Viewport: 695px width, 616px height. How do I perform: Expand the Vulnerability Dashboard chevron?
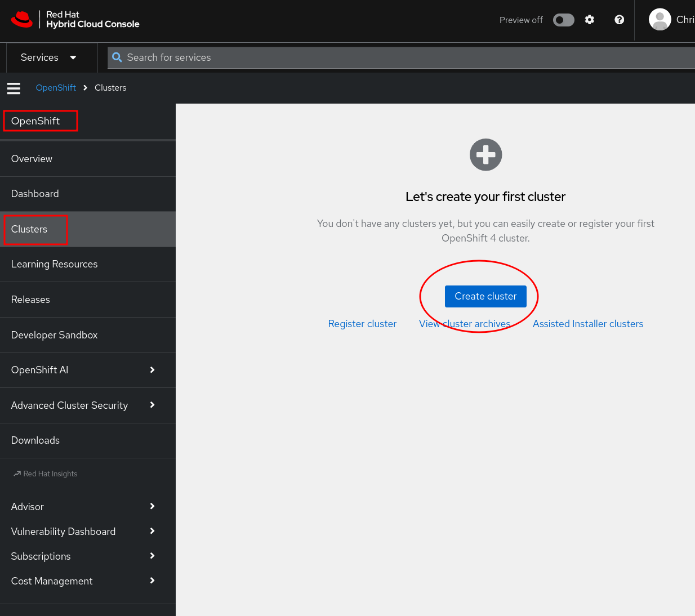pos(152,531)
